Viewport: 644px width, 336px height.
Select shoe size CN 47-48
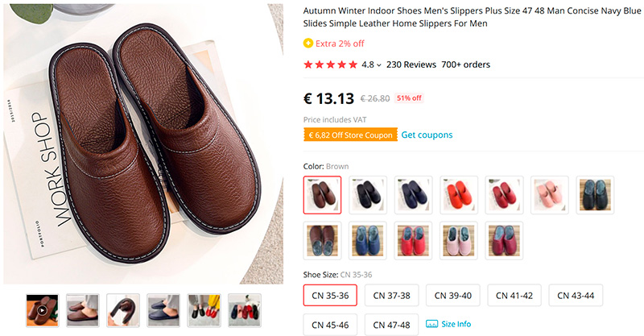(x=390, y=325)
